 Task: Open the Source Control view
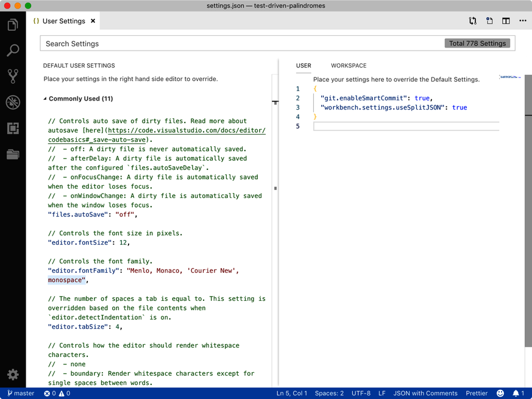pyautogui.click(x=13, y=76)
